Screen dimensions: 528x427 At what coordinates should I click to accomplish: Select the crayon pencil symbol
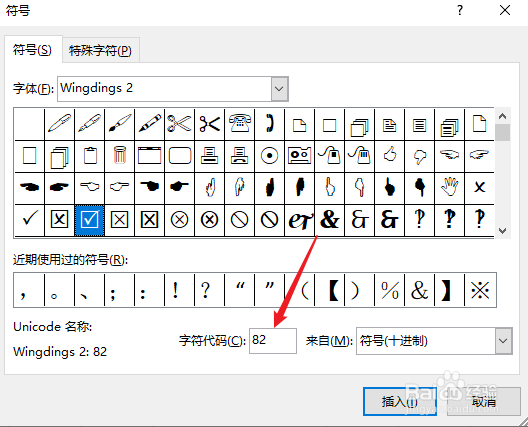click(x=150, y=124)
